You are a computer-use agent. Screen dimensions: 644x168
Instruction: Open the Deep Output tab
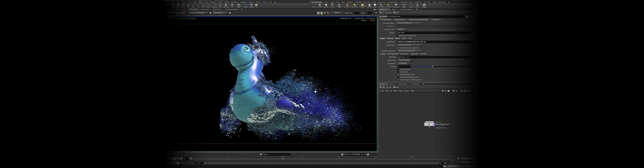click(404, 54)
